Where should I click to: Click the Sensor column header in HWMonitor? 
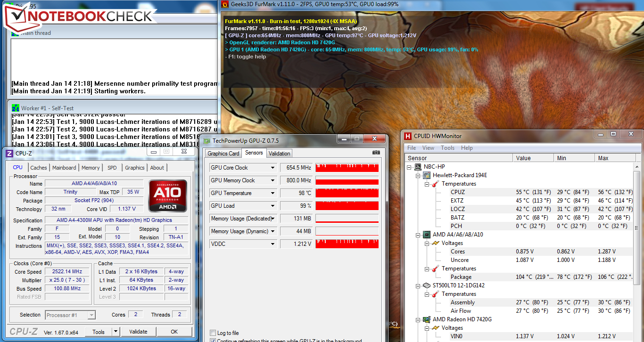pyautogui.click(x=459, y=158)
